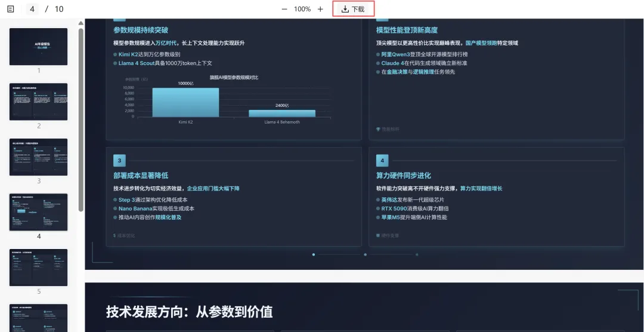Open page 1 thumbnail titled AI年度报告
This screenshot has width=644, height=332.
(39, 47)
